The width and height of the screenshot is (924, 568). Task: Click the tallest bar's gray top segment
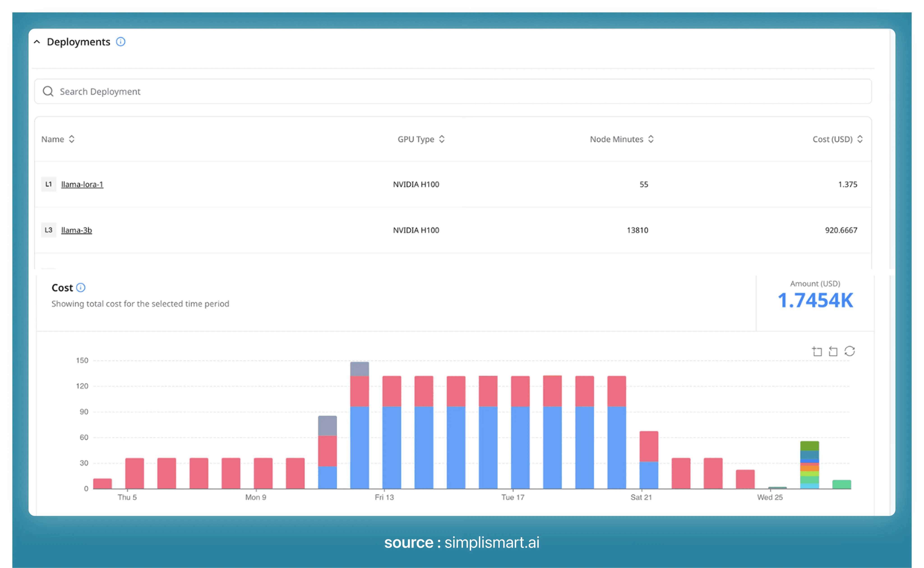pos(359,369)
